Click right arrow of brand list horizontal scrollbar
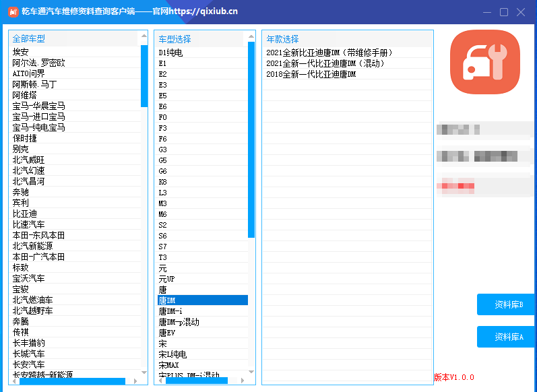Image resolution: width=537 pixels, height=392 pixels. click(135, 381)
